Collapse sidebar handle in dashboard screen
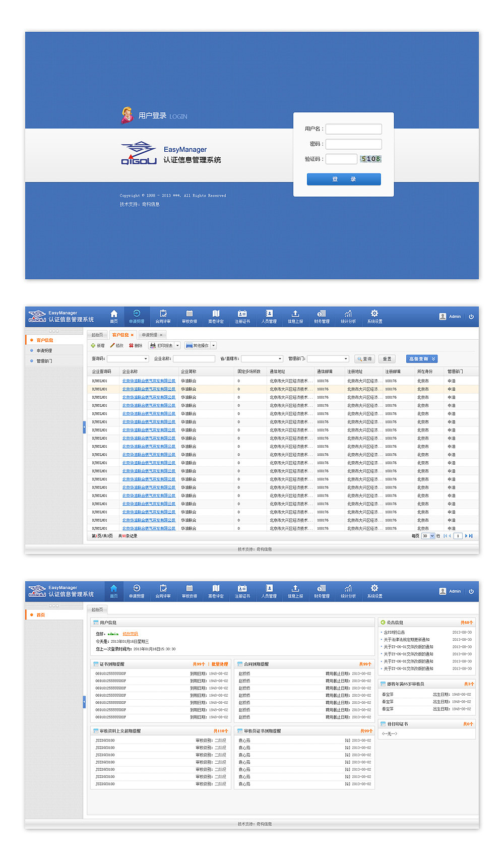 point(84,702)
